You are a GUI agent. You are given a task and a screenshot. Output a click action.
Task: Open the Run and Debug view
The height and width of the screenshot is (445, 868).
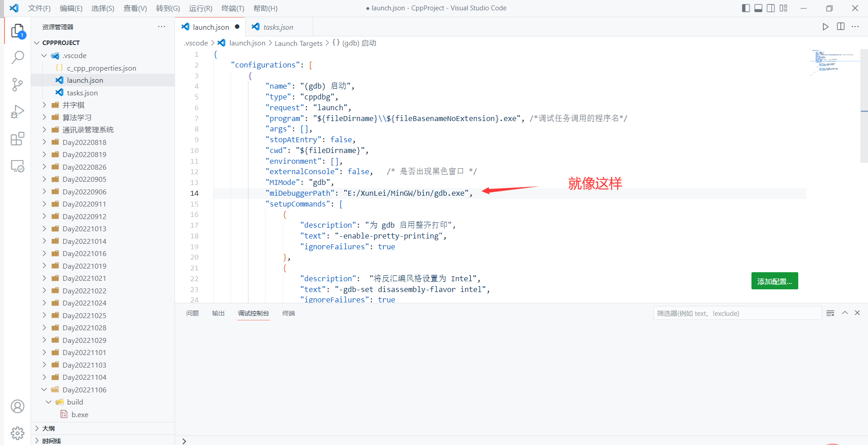(x=18, y=112)
